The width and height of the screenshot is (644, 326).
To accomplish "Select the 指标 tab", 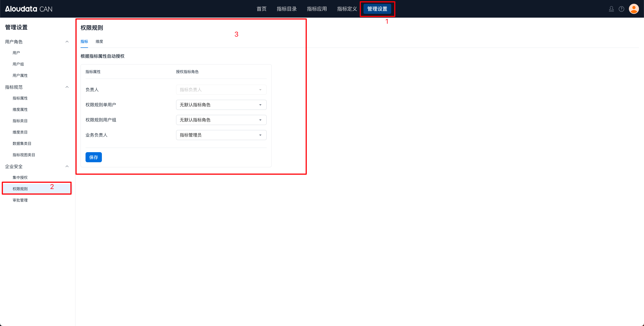I will point(84,42).
